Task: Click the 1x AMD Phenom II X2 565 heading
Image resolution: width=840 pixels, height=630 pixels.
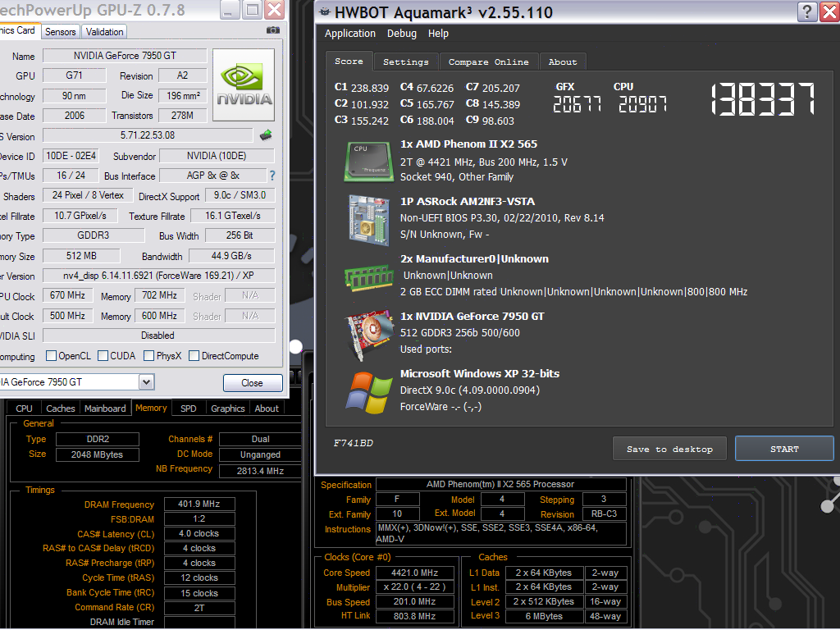Action: (x=468, y=144)
